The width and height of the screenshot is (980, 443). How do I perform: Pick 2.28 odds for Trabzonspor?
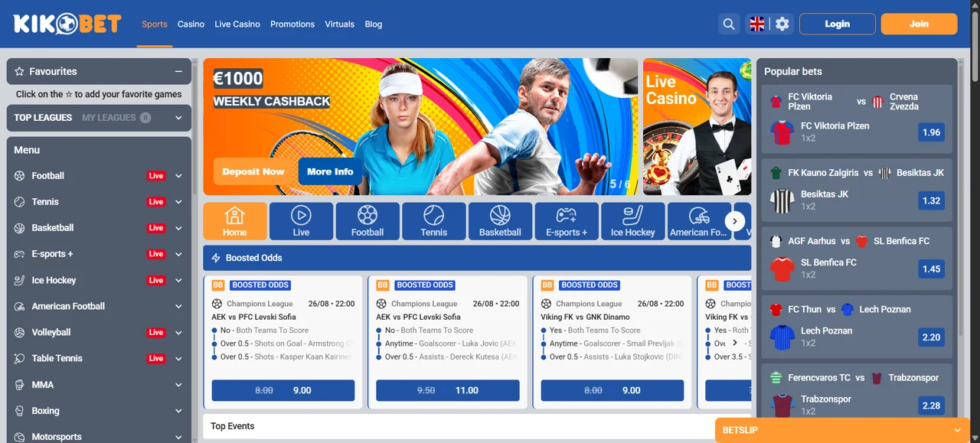[x=932, y=406]
